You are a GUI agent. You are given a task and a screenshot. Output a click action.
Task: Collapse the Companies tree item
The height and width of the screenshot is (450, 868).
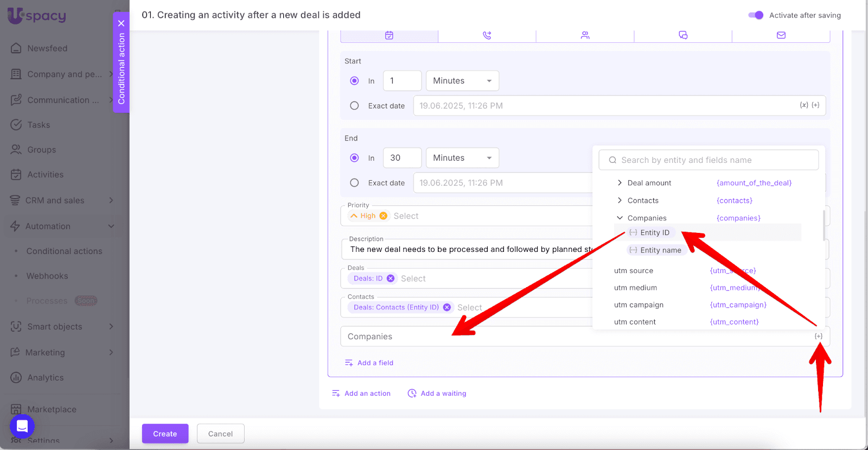[x=620, y=218]
